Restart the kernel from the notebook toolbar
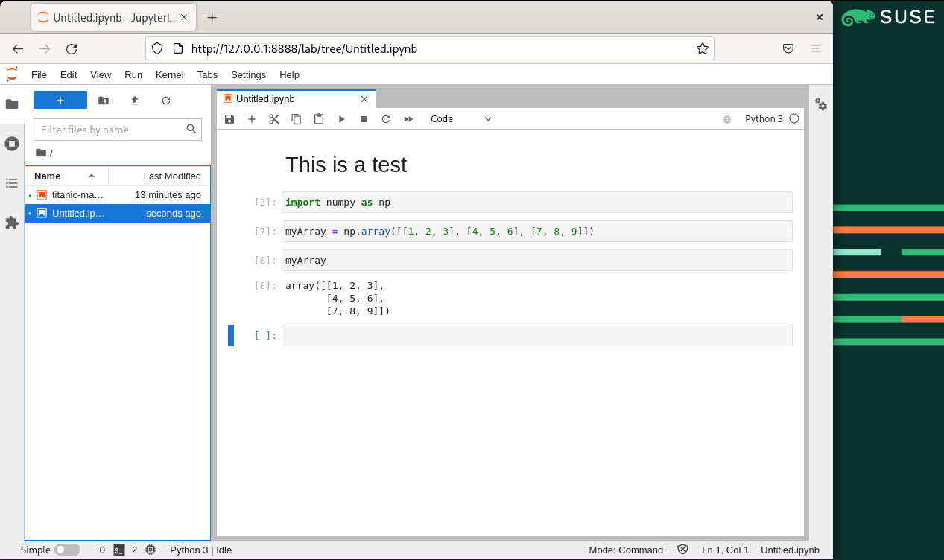Viewport: 944px width, 560px height. [x=386, y=119]
